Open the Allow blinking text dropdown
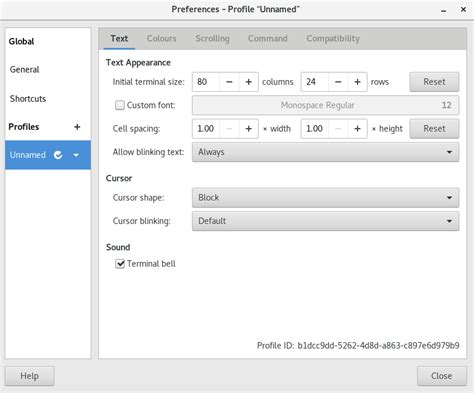 pyautogui.click(x=325, y=152)
